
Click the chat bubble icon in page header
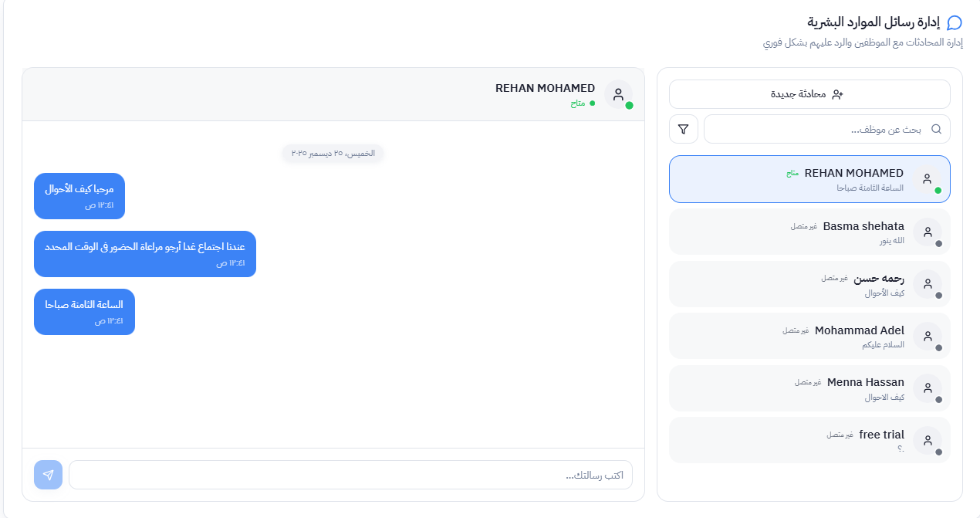955,22
